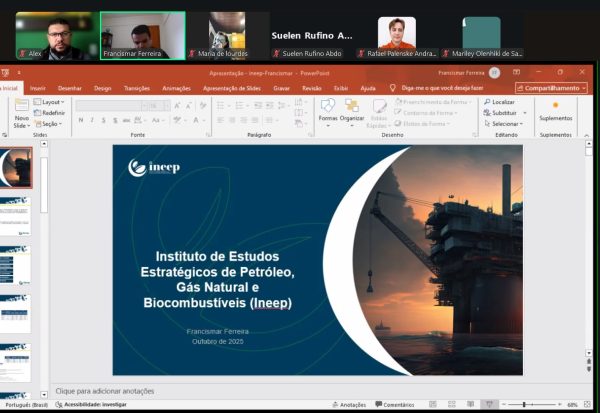Adjust the zoom slider in status bar
The height and width of the screenshot is (413, 600).
526,405
